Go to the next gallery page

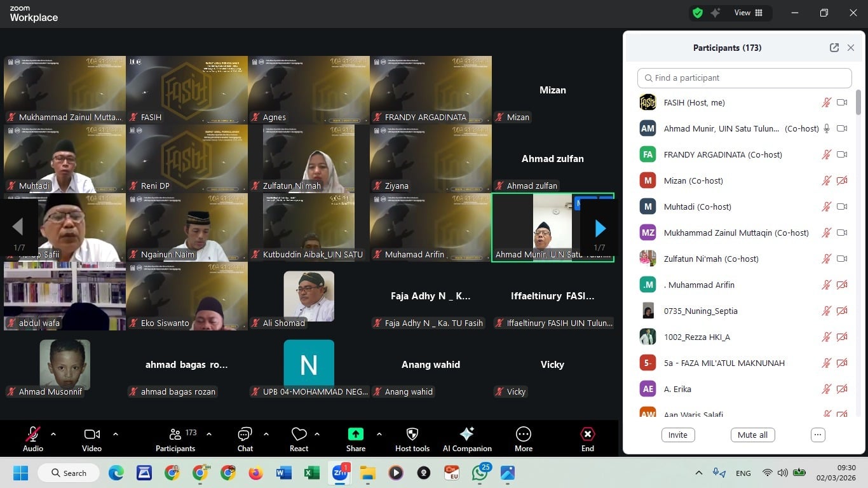click(600, 227)
